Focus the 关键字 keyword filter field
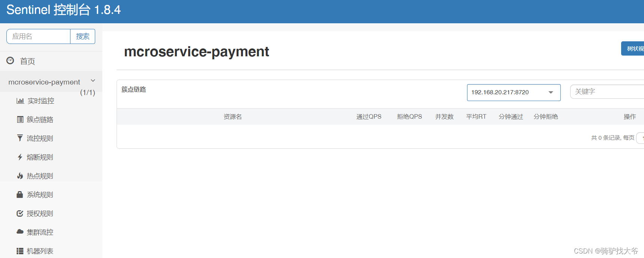This screenshot has height=258, width=644. (x=607, y=92)
